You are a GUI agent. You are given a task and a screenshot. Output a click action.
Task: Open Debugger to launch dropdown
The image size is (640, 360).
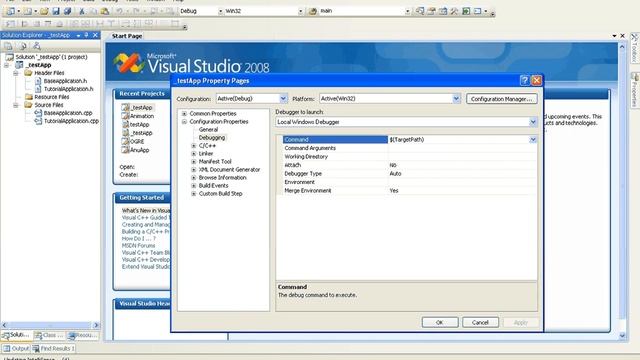coord(533,122)
